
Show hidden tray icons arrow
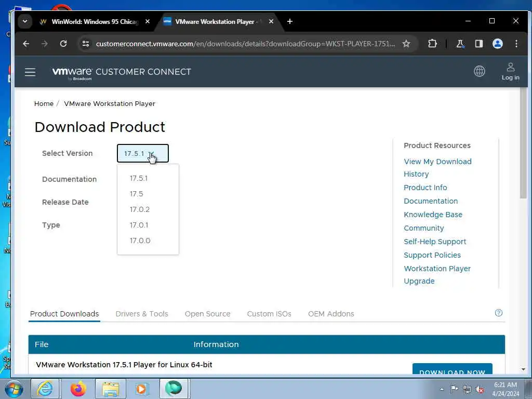point(442,389)
